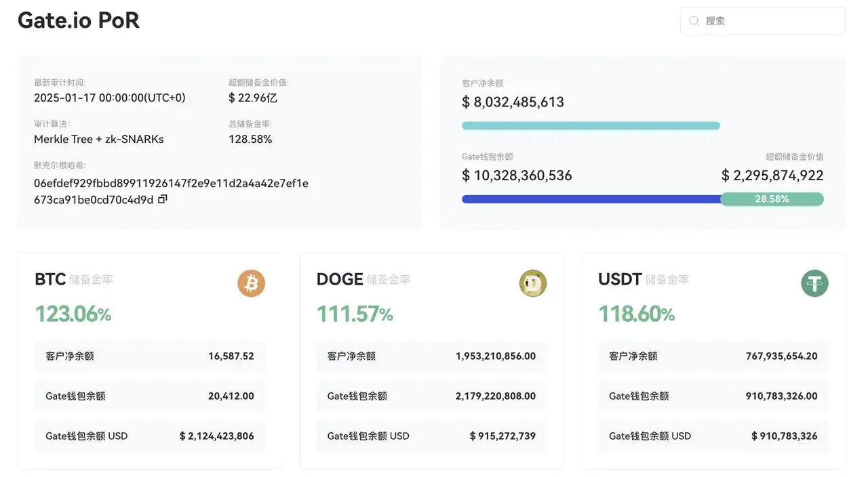
Task: Click the total reserve ratio 128.58%
Action: (250, 139)
